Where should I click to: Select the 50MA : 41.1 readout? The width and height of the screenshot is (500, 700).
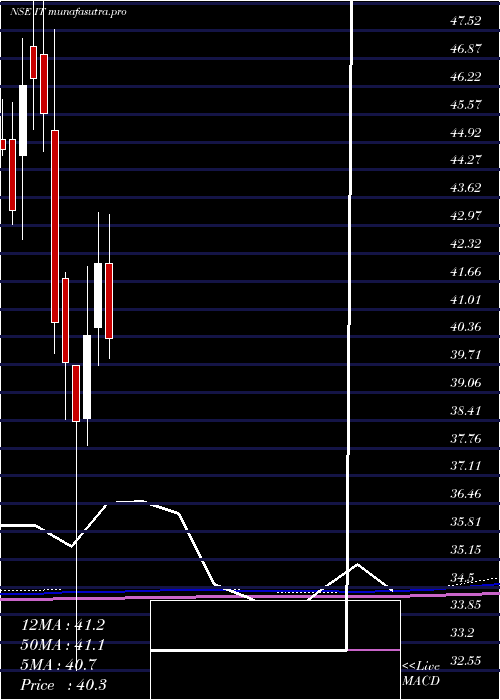pyautogui.click(x=62, y=645)
